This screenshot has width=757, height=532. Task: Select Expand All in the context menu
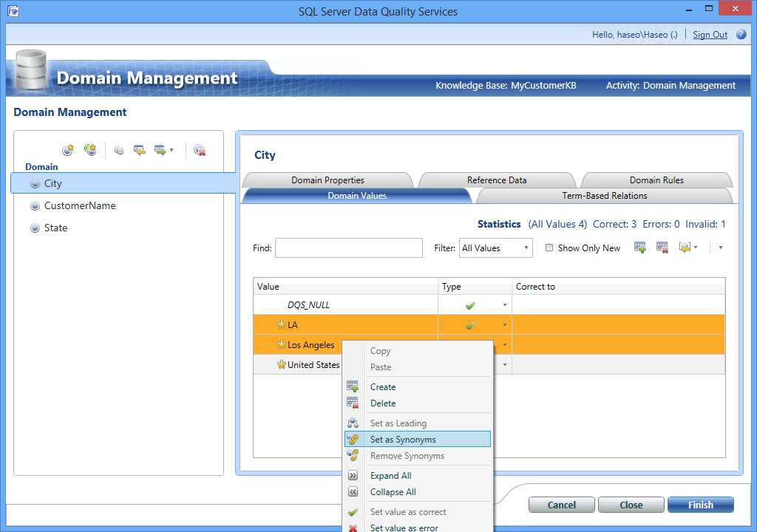point(418,476)
